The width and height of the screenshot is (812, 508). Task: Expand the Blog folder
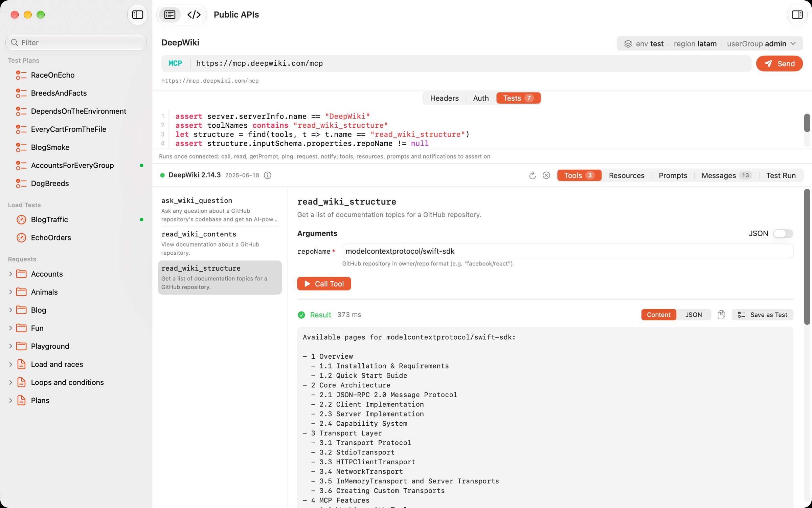click(x=10, y=310)
